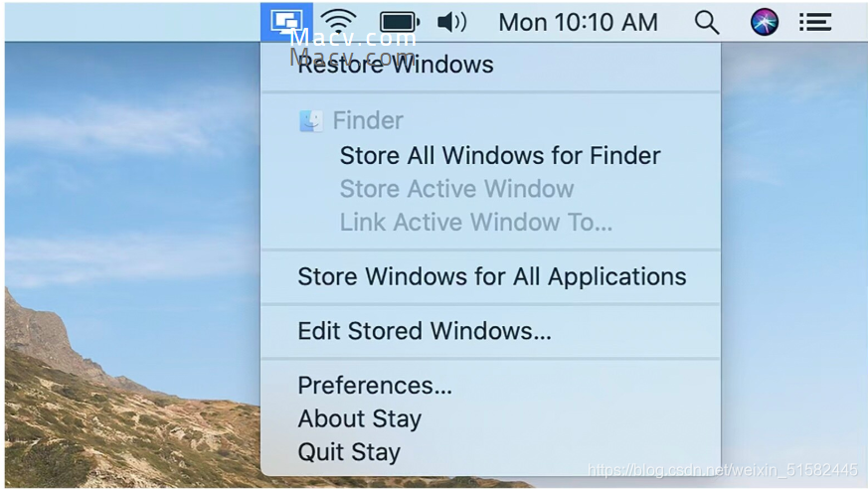Viewport: 868px width, 489px height.
Task: Open Edit Stored Windows…
Action: pos(490,331)
